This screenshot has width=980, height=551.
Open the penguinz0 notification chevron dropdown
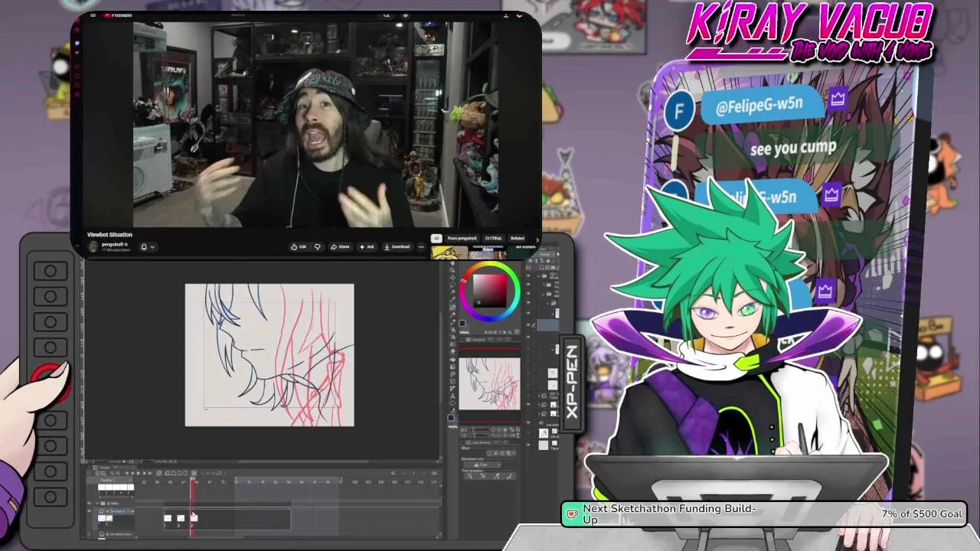point(152,246)
